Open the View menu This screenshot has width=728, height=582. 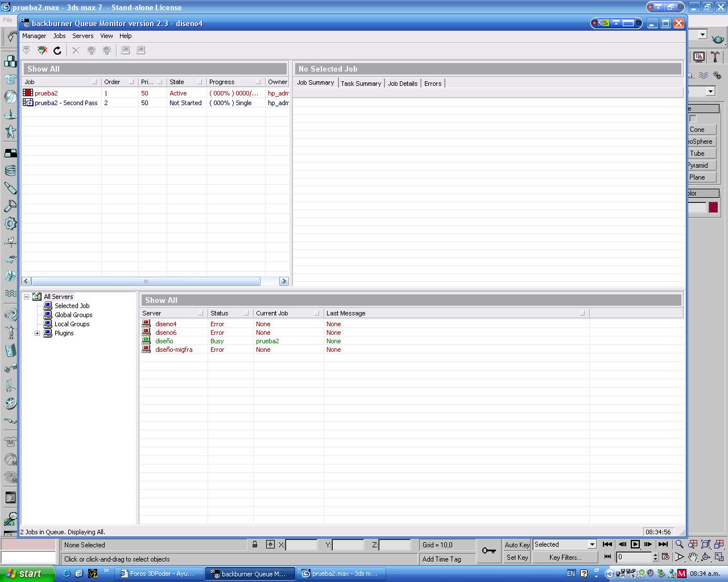(106, 36)
